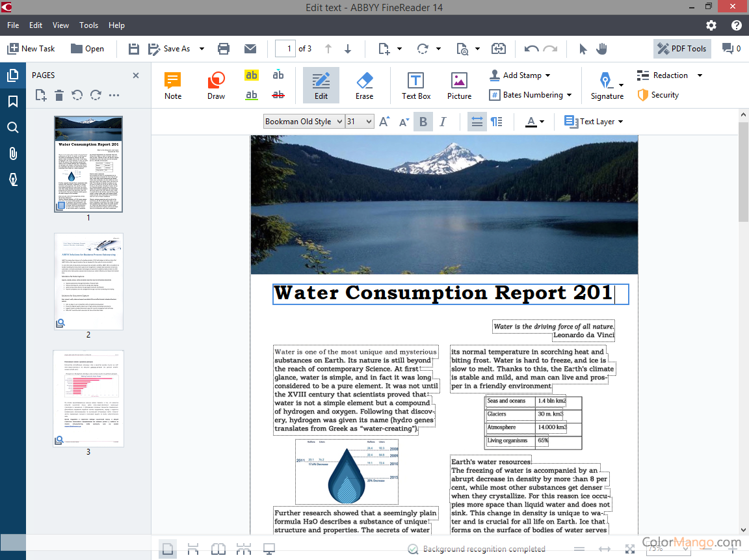
Task: Insert a Text Box
Action: (415, 85)
